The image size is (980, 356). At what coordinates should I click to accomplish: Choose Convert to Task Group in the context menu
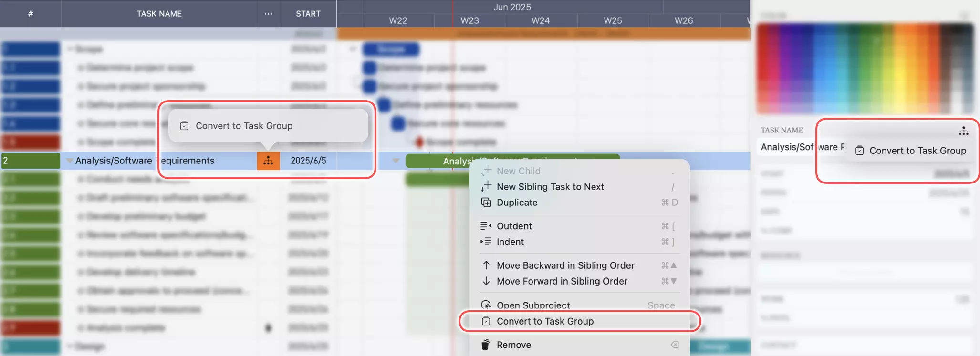coord(545,321)
